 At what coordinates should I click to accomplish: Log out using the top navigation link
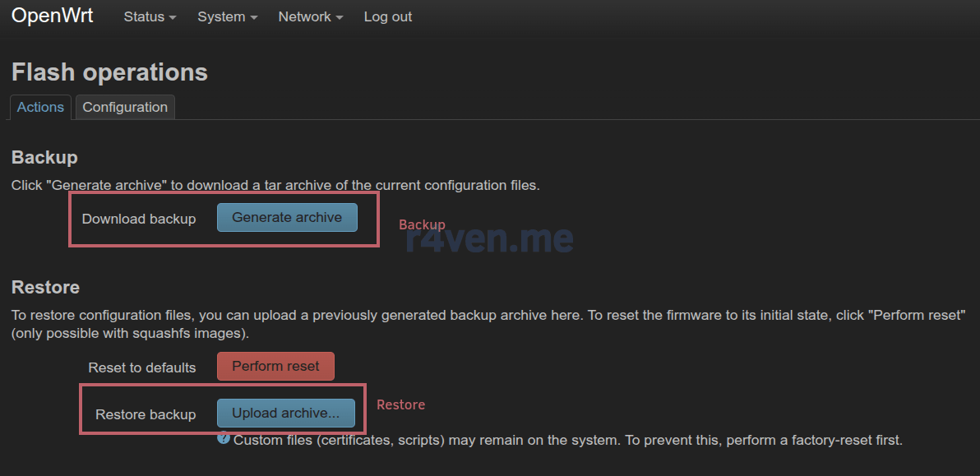pyautogui.click(x=387, y=17)
